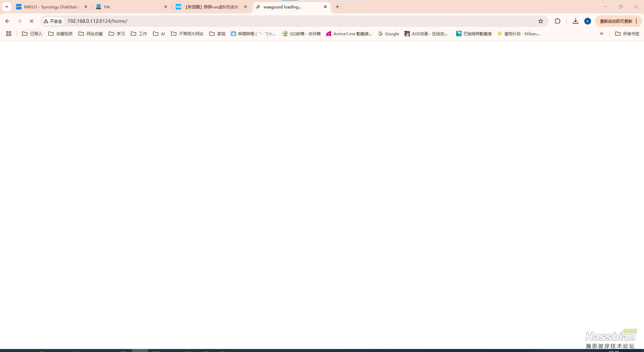Open the apps grid shortcut
The image size is (644, 352).
[9, 34]
